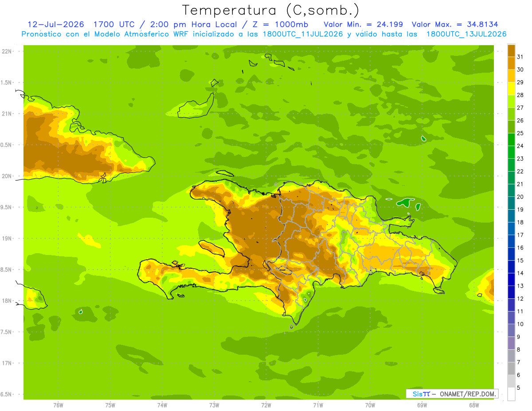Image resolution: width=532 pixels, height=411 pixels.
Task: Click the 'Valor Min. = 24.199' value
Action: point(363,24)
